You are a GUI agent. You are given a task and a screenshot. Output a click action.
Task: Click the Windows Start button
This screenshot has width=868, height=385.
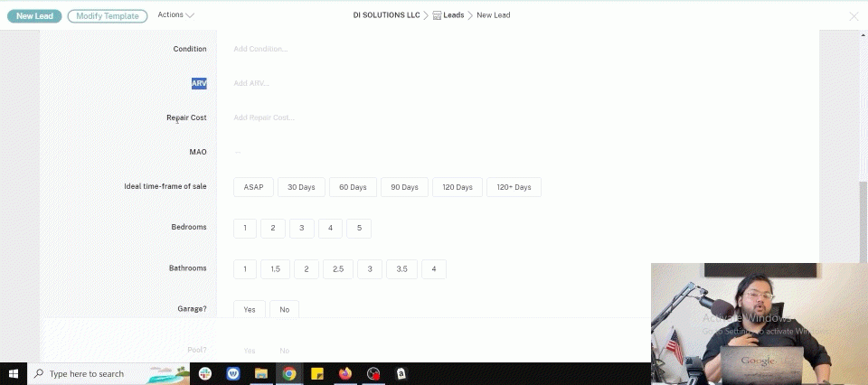(14, 373)
